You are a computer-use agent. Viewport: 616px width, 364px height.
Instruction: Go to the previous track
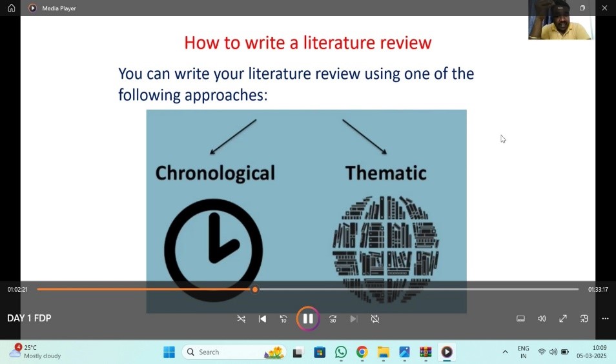tap(262, 319)
